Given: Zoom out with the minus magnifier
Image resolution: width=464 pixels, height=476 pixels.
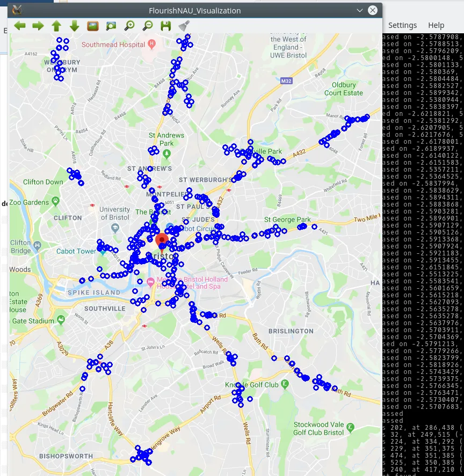Looking at the screenshot, I should (x=148, y=26).
